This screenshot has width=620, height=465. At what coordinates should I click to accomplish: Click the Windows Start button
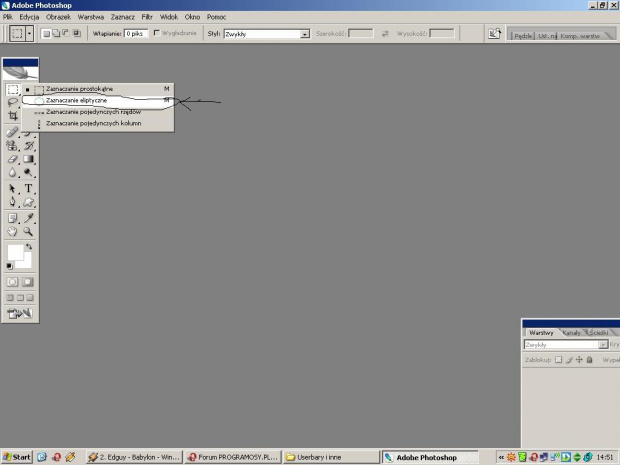(x=16, y=457)
